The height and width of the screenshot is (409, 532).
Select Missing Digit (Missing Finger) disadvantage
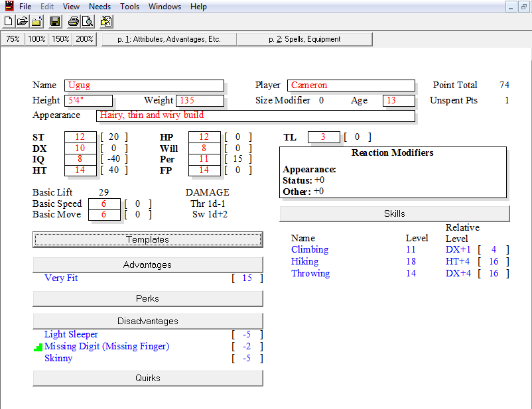[107, 346]
